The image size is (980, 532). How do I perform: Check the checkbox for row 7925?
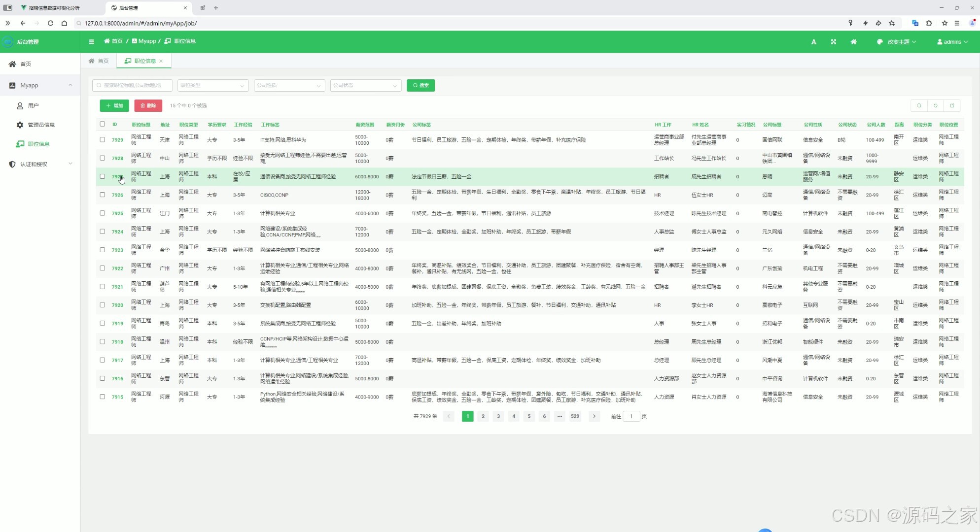pos(103,213)
